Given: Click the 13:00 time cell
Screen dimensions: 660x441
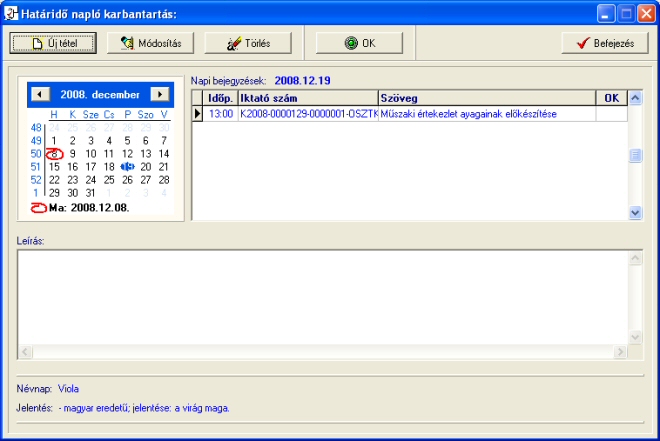Looking at the screenshot, I should coord(221,114).
